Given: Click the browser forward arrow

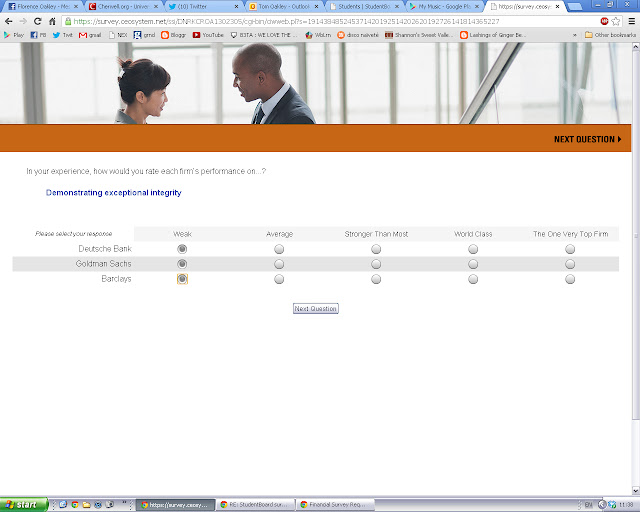Looking at the screenshot, I should pos(23,21).
